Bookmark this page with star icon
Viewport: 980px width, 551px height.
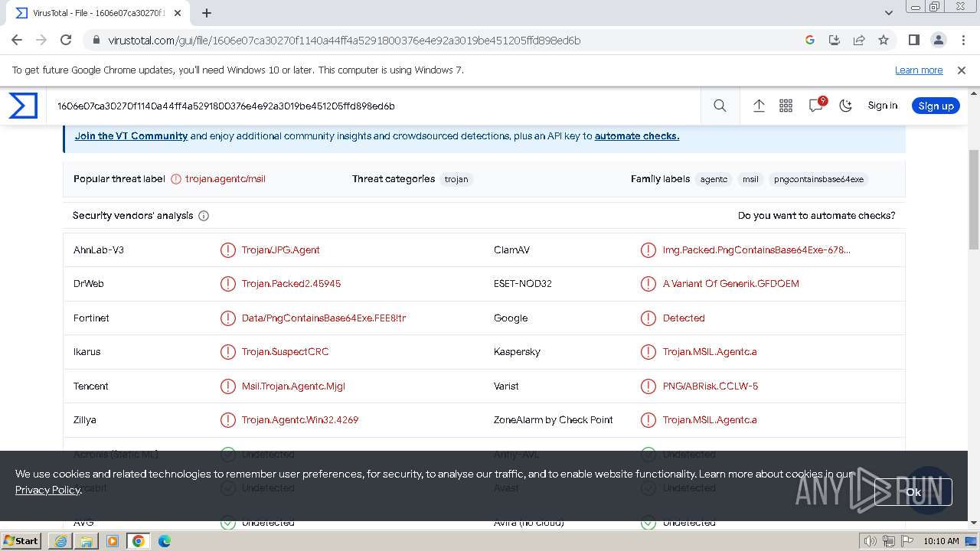pyautogui.click(x=884, y=40)
